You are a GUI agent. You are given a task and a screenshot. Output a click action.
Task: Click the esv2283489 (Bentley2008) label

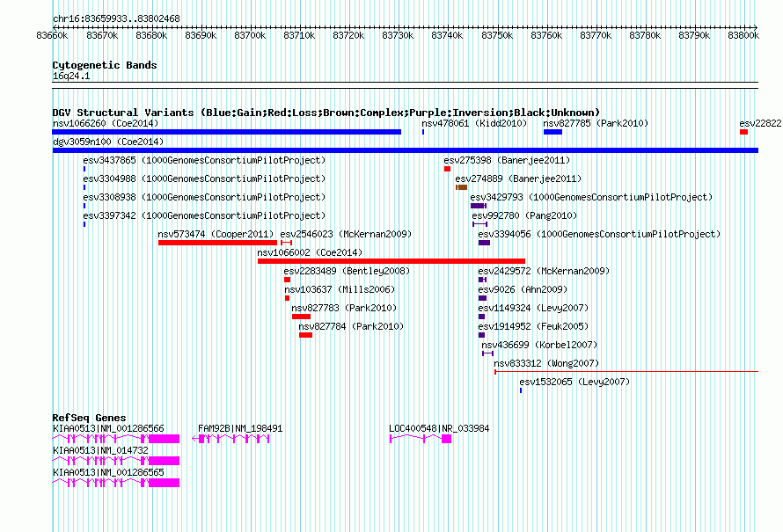coord(347,271)
